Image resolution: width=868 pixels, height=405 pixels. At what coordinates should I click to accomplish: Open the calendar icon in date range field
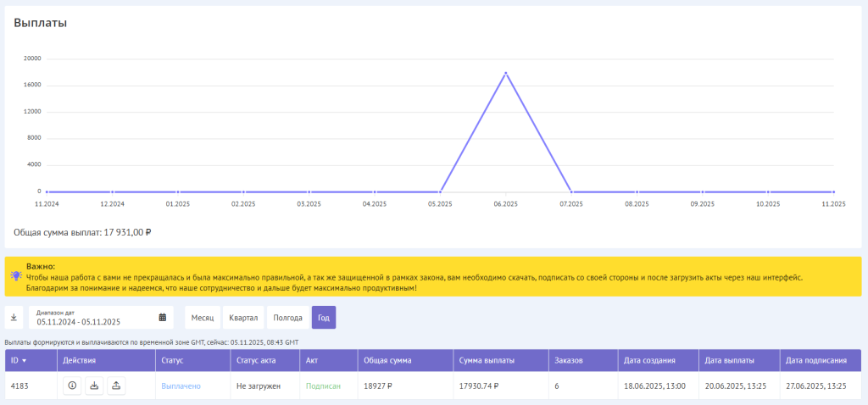163,318
